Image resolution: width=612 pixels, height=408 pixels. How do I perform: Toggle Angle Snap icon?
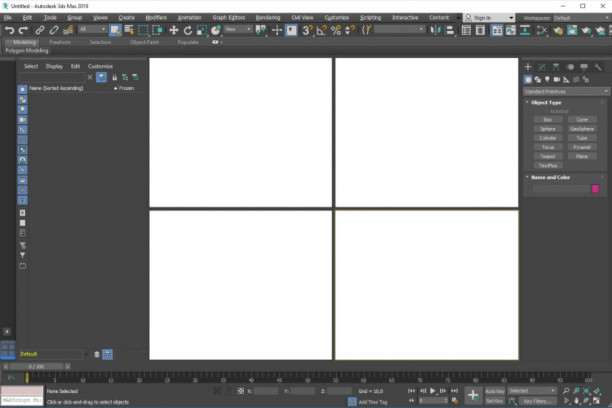pos(322,30)
